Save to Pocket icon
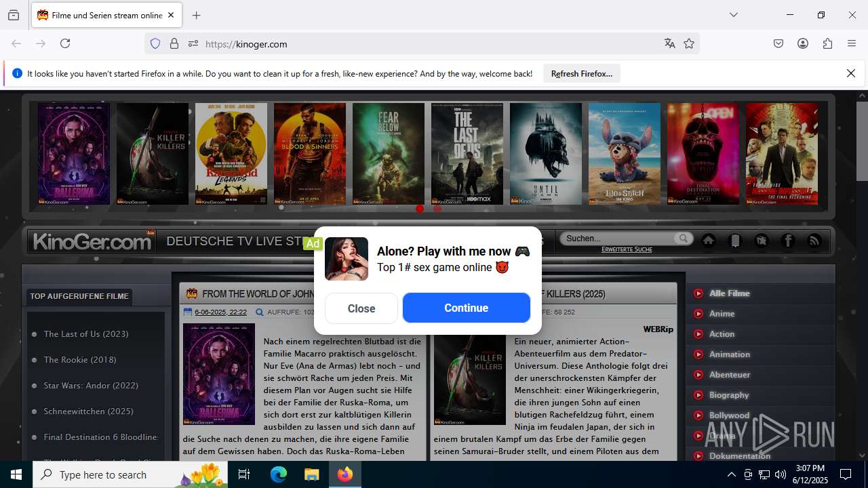Viewport: 868px width, 488px height. [778, 43]
